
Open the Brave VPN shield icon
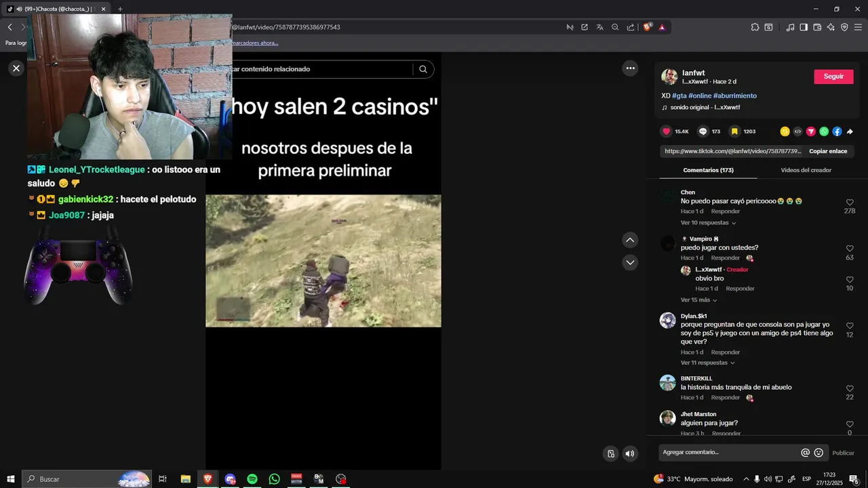point(844,27)
